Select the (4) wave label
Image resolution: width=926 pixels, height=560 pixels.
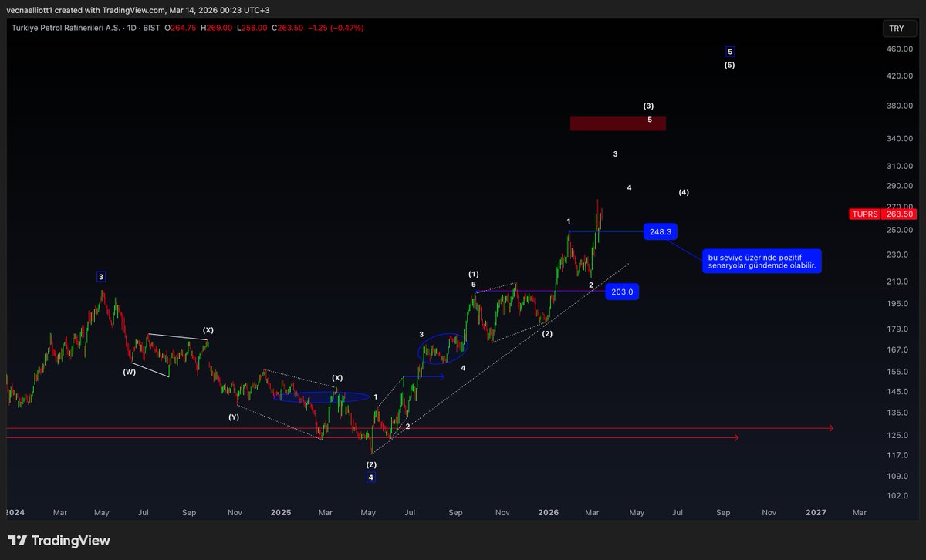pos(684,192)
